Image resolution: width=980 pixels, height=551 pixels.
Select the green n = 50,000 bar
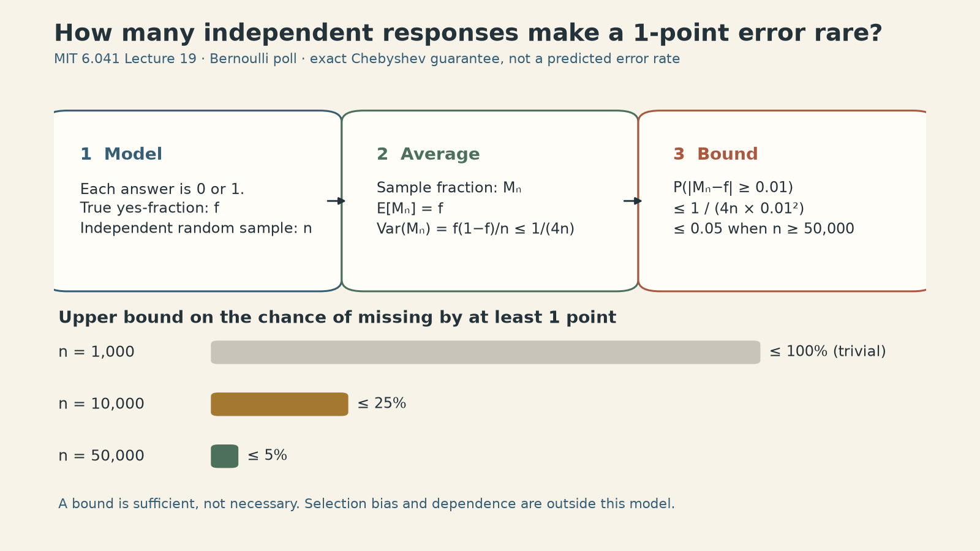[x=225, y=456]
